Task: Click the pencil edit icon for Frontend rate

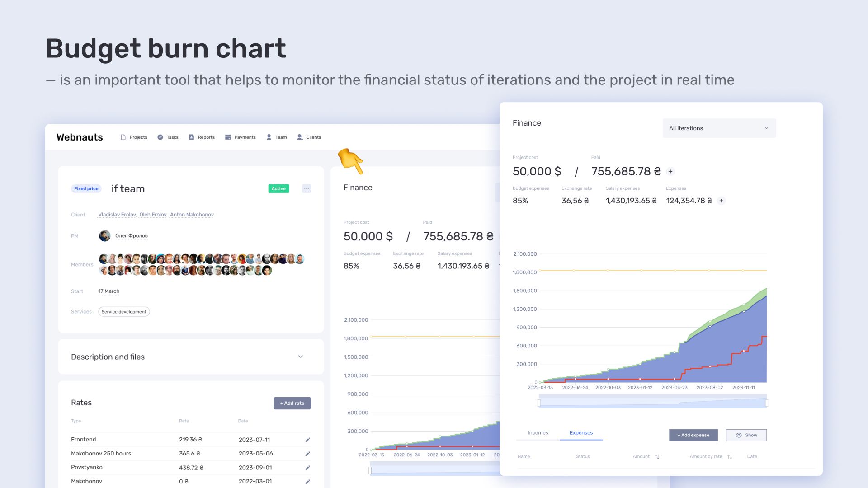Action: [x=307, y=440]
